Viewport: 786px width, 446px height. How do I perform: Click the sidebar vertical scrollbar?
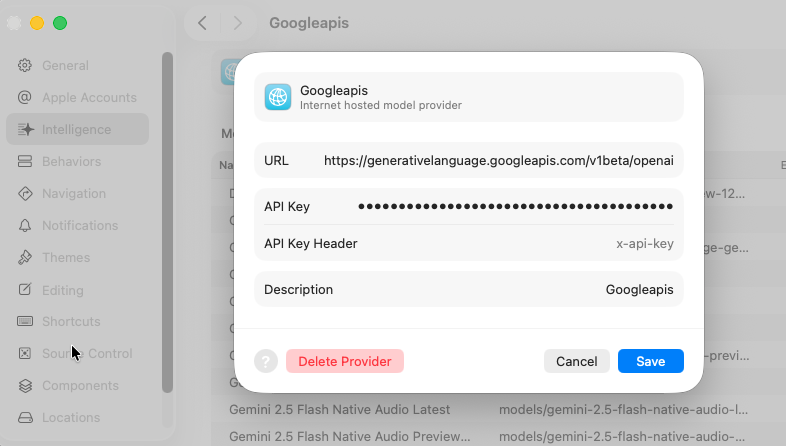coord(167,220)
